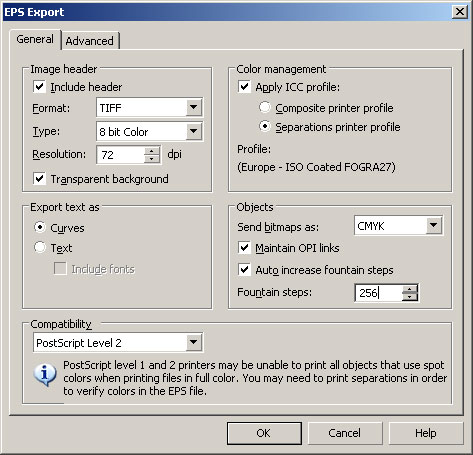This screenshot has width=473, height=455.
Task: Choose Text radio under Export text as
Action: click(x=40, y=247)
